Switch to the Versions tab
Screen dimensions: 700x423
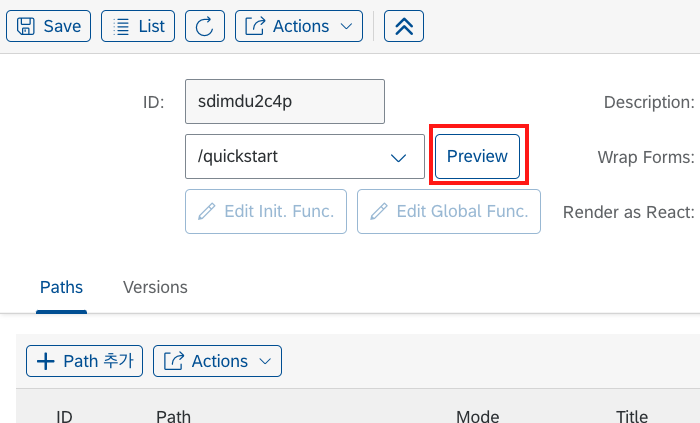pos(155,287)
